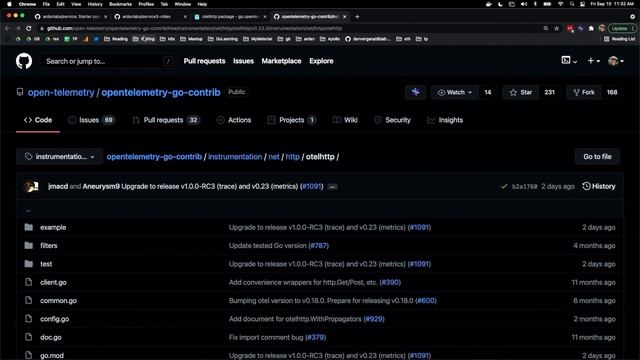Open commit hash b2a1760
640x360 pixels.
[x=524, y=187]
